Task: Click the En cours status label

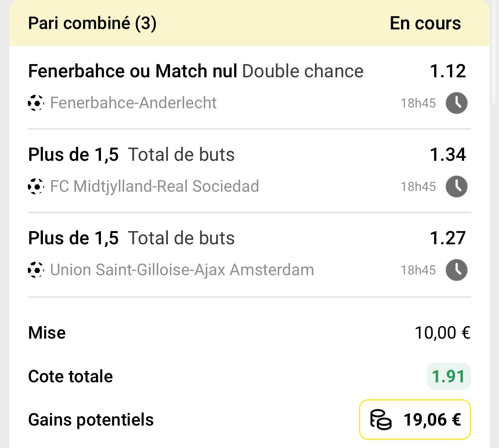Action: 425,23
